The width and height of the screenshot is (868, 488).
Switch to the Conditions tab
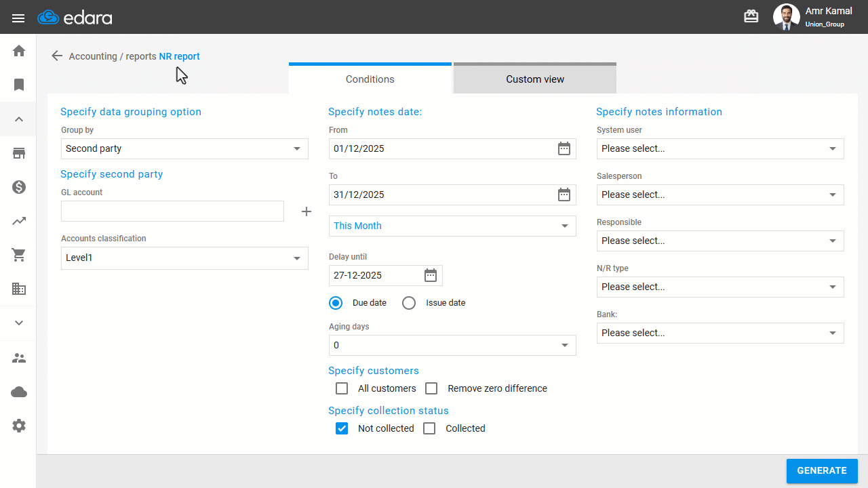point(370,79)
